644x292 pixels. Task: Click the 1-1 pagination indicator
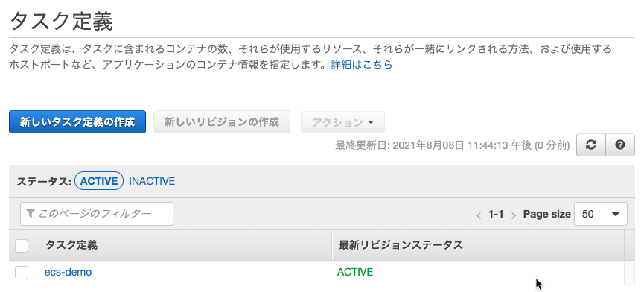tap(496, 214)
